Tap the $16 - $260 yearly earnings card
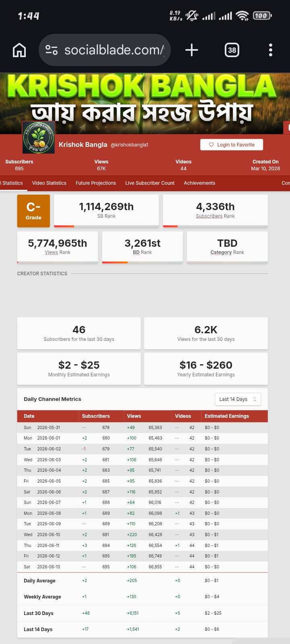The image size is (290, 644). (206, 369)
